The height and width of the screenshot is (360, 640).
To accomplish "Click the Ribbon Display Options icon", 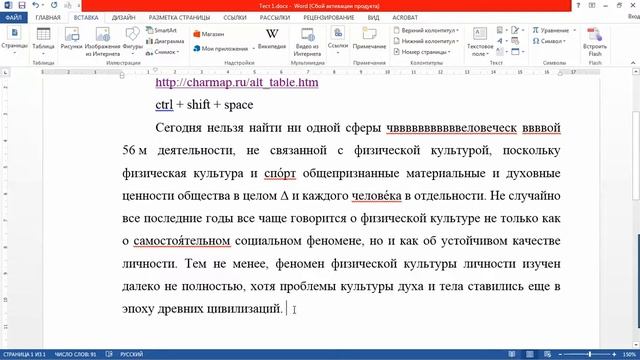I will pyautogui.click(x=592, y=5).
